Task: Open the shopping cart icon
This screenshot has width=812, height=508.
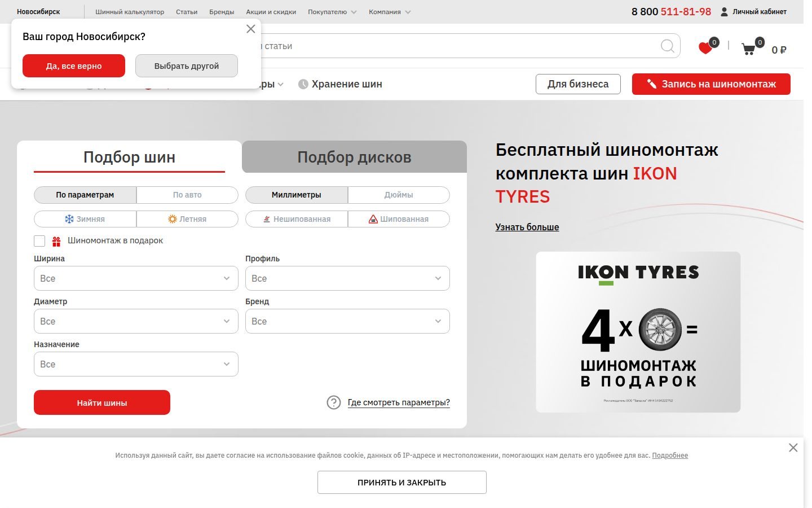Action: [x=749, y=49]
